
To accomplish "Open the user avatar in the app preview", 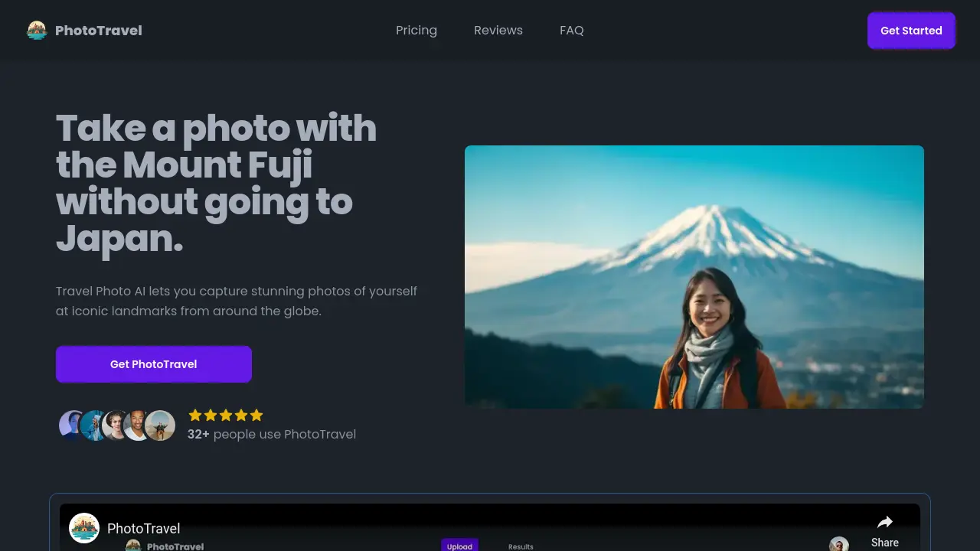I will point(839,545).
